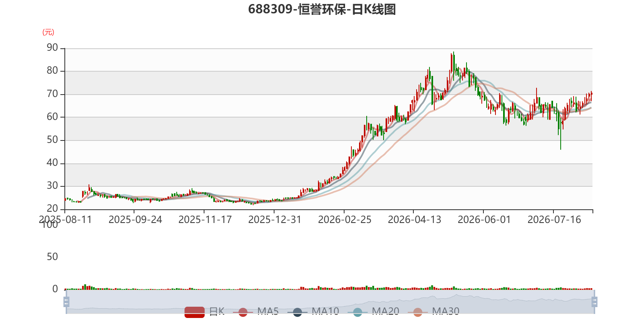Toggle the 日K candlestick legend icon
This screenshot has width=644, height=322.
pos(195,312)
